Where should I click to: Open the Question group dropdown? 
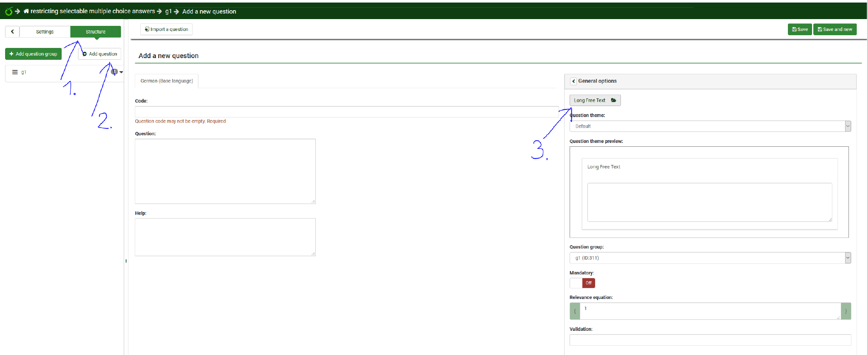(710, 258)
